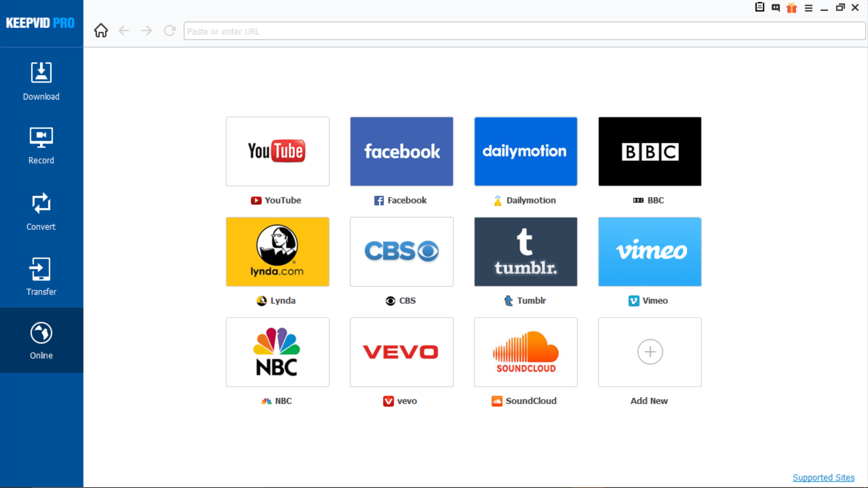Click the back navigation arrow
868x488 pixels.
click(123, 31)
